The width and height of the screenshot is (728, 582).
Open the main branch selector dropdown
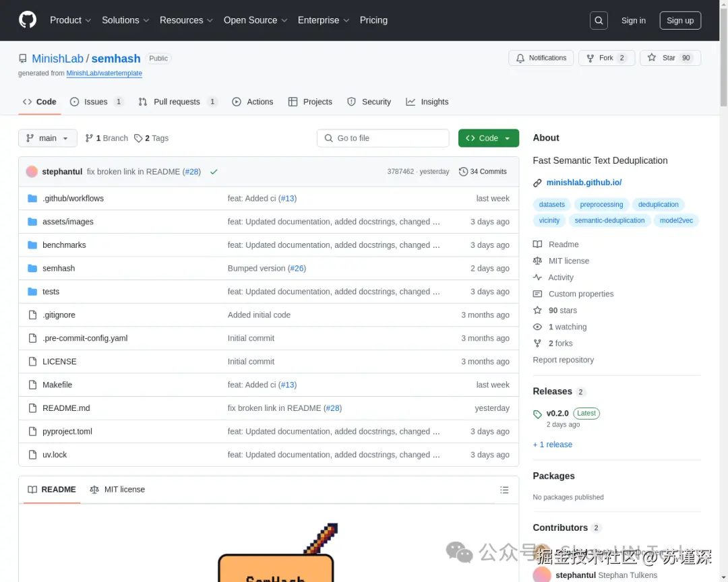(48, 138)
